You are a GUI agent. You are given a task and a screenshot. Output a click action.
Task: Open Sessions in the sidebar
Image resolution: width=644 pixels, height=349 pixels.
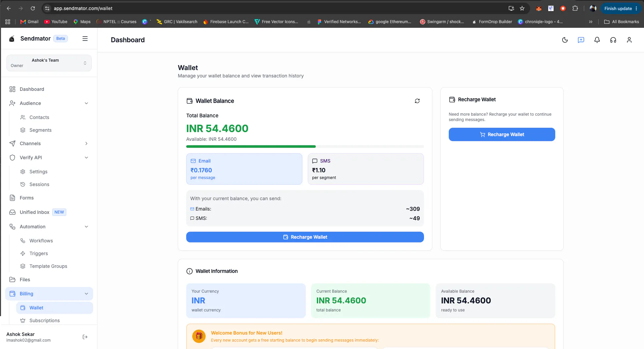point(39,184)
